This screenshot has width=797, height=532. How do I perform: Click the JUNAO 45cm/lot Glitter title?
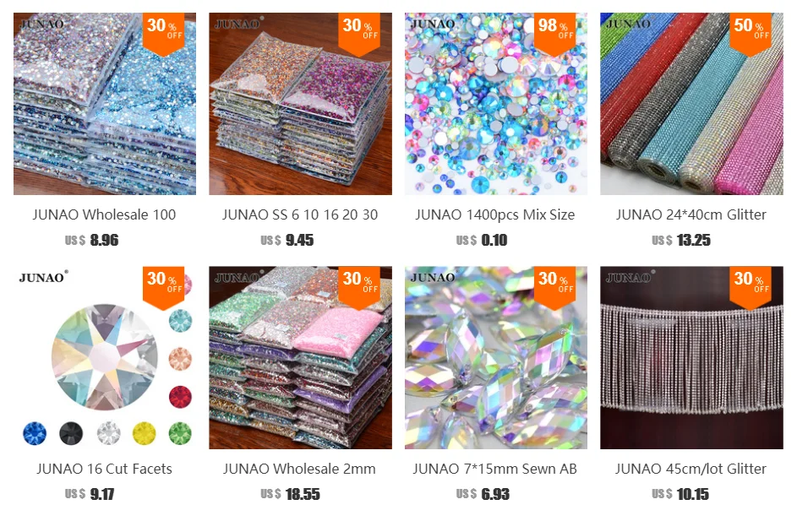691,469
